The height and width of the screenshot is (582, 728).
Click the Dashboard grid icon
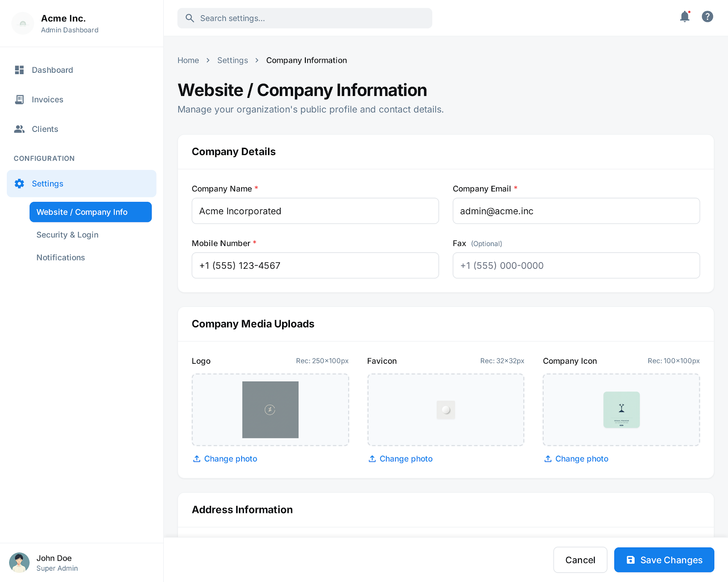19,70
